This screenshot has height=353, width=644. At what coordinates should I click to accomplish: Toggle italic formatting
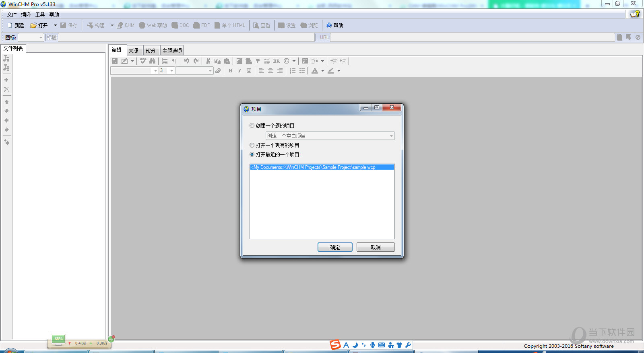tap(239, 71)
